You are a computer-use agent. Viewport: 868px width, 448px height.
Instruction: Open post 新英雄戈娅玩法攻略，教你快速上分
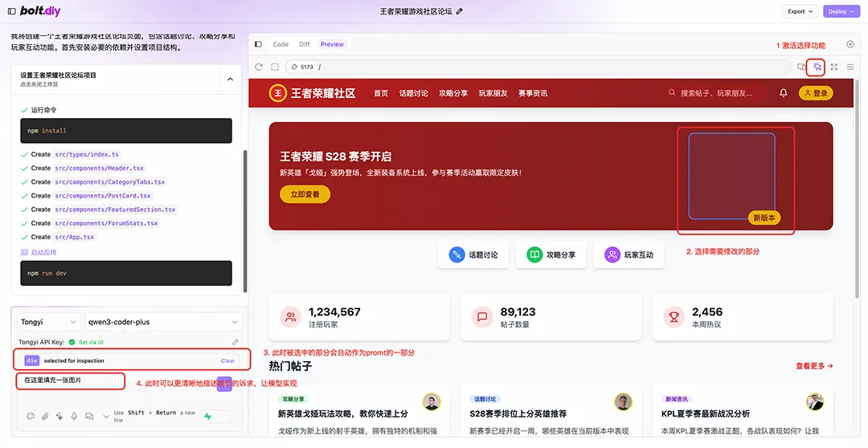[x=342, y=413]
